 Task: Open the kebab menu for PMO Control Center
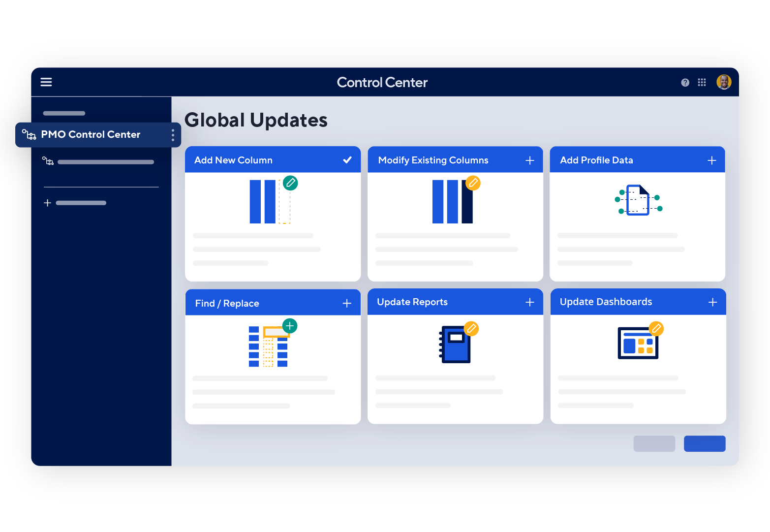173,134
